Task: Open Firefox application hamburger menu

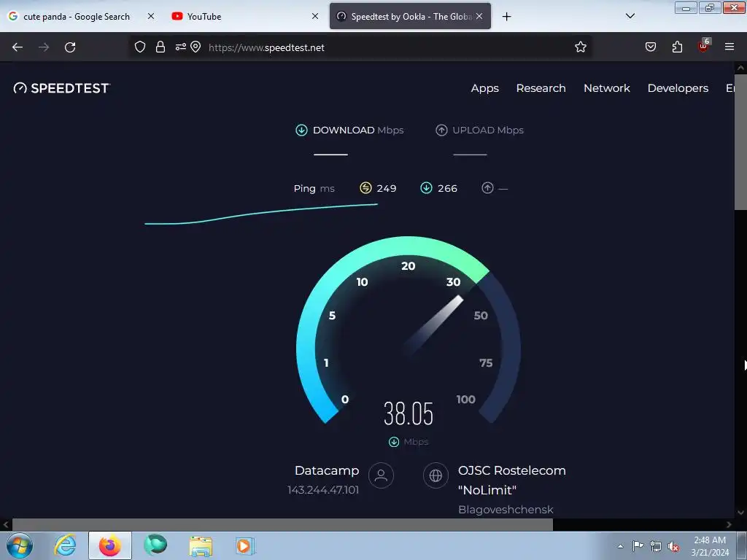Action: [729, 47]
